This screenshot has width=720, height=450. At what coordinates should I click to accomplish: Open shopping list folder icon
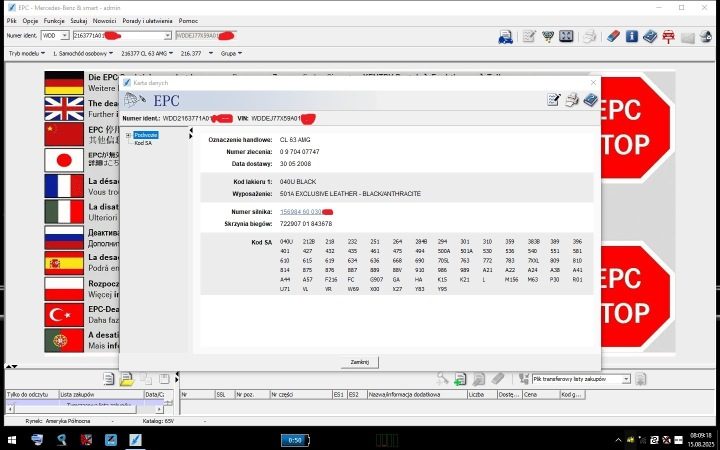pyautogui.click(x=126, y=379)
